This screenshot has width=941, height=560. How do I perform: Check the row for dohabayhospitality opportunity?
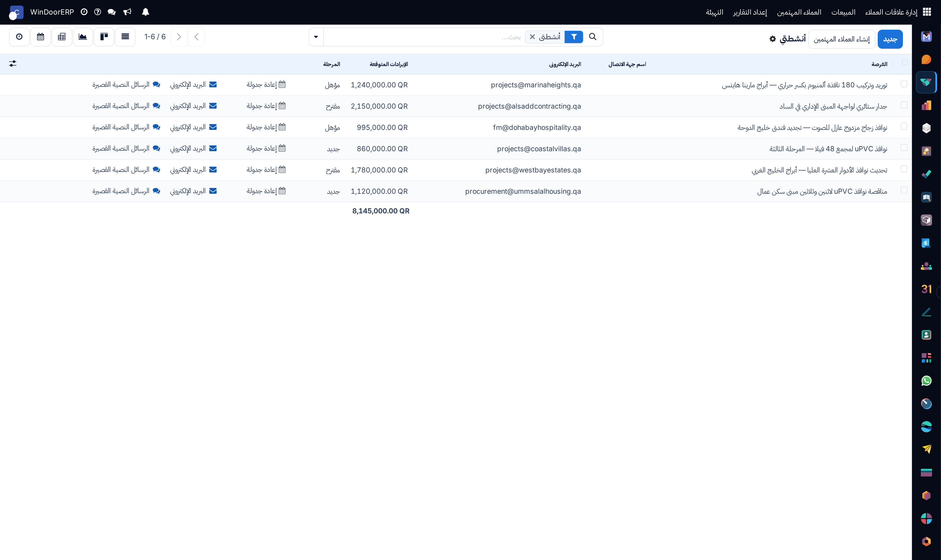point(904,126)
